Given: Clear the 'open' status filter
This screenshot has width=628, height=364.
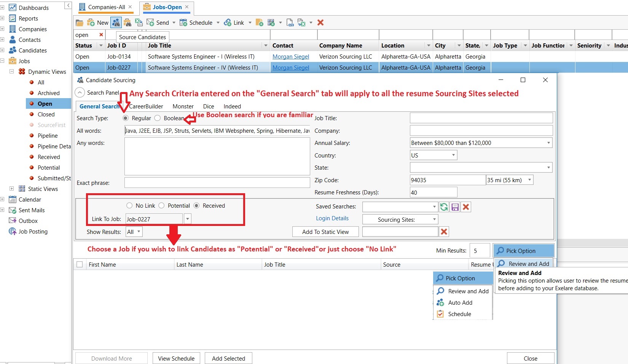Looking at the screenshot, I should point(101,35).
